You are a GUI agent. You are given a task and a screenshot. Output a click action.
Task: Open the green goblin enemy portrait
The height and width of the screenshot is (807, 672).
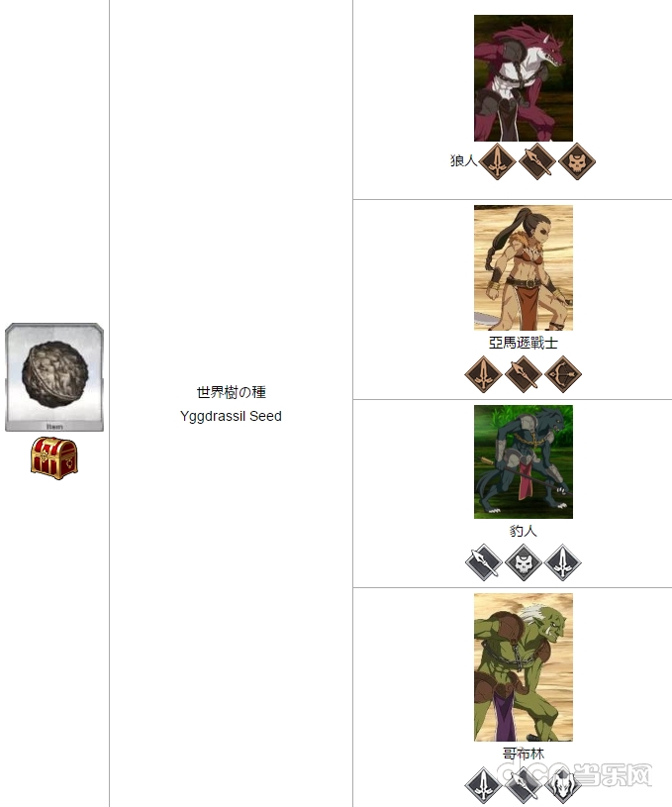524,667
